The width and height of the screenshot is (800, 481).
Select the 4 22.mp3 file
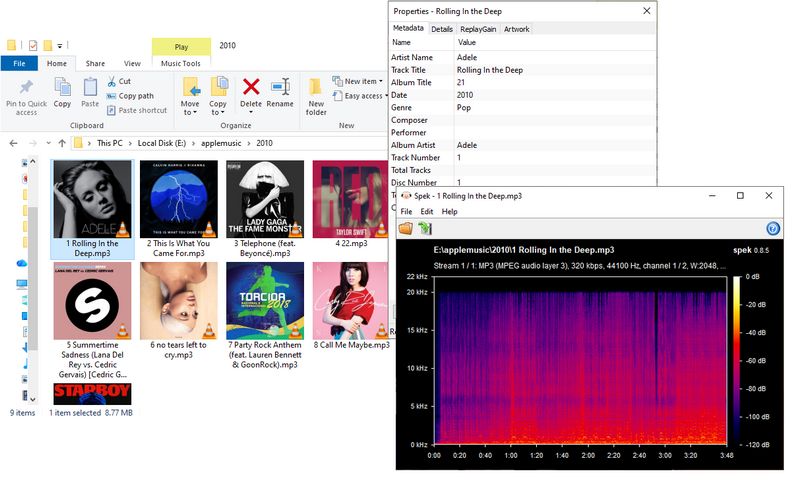351,204
